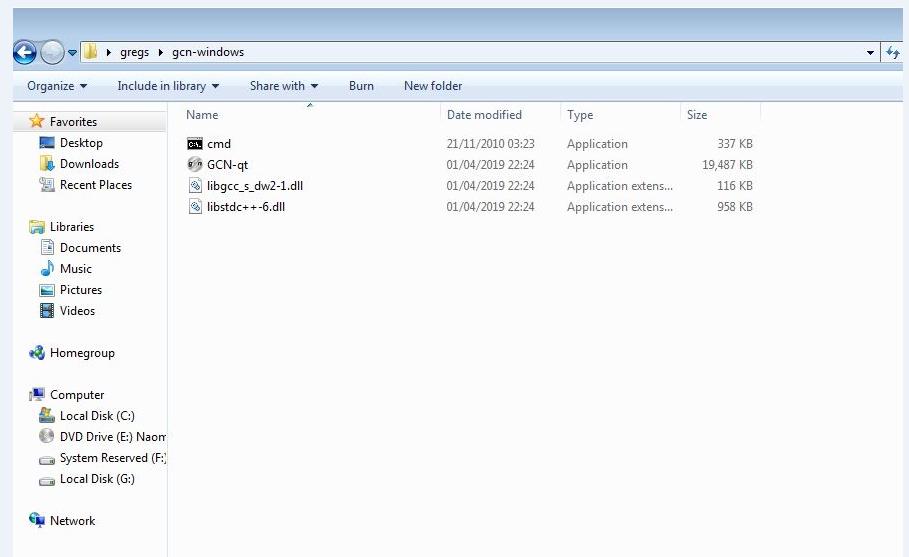Open Favorites in navigation pane
Image resolution: width=909 pixels, height=557 pixels.
73,122
